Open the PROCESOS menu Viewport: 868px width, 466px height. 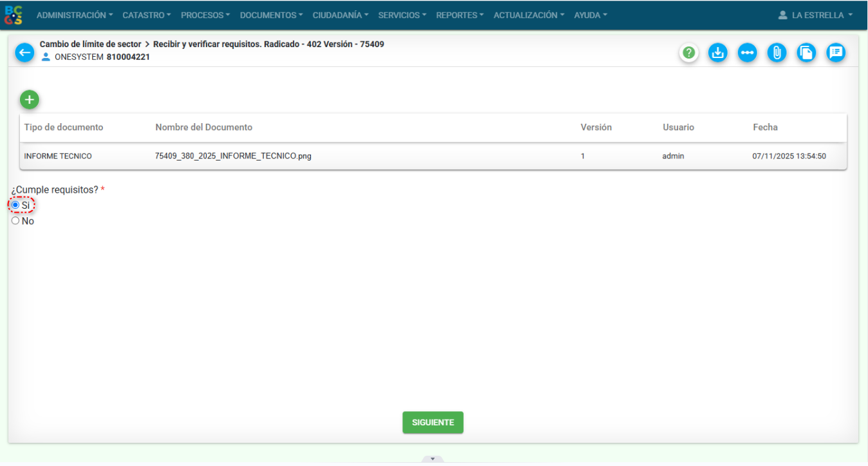(x=205, y=15)
